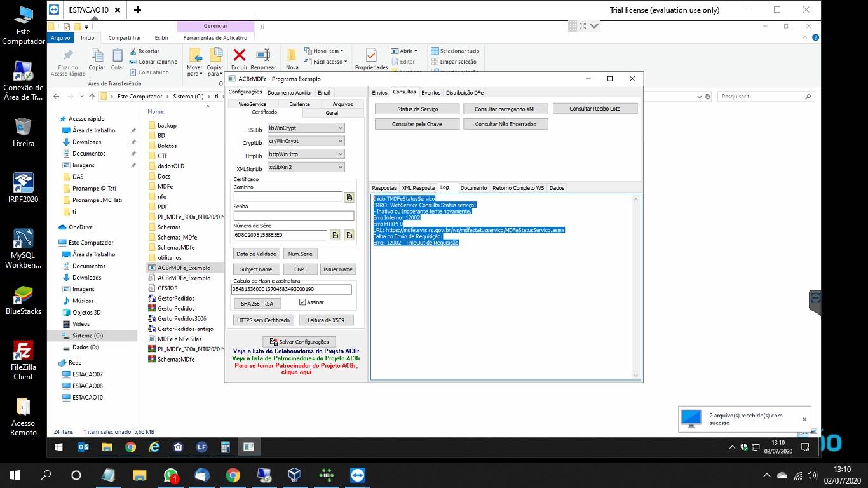
Task: Click Nova pasta icon in Explorer ribbon
Action: pyautogui.click(x=292, y=55)
